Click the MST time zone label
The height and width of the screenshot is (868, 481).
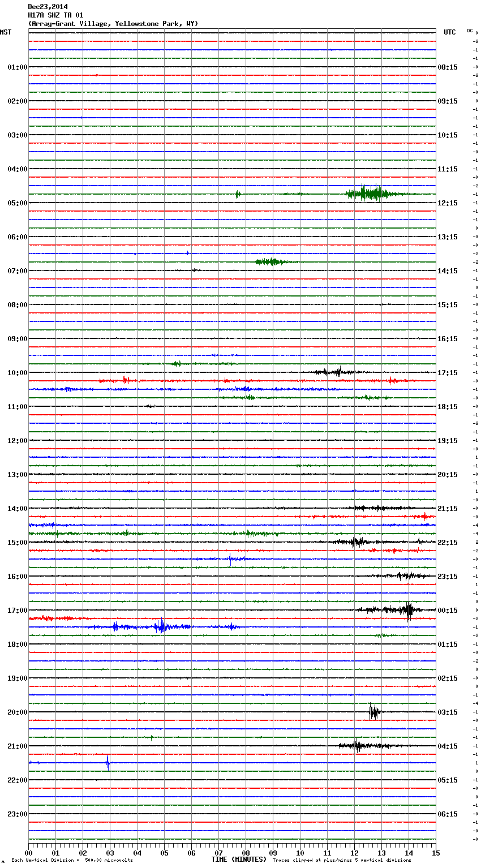6,32
